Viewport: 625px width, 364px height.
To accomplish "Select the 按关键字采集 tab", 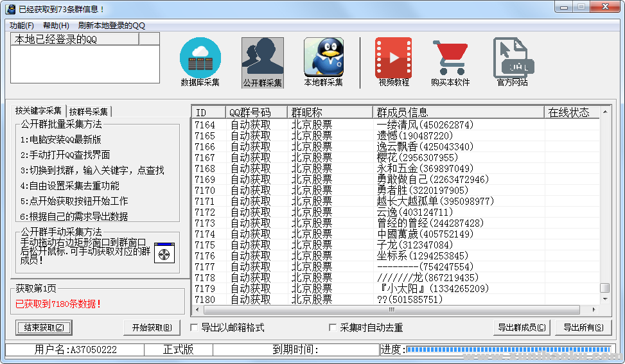I will pyautogui.click(x=39, y=111).
